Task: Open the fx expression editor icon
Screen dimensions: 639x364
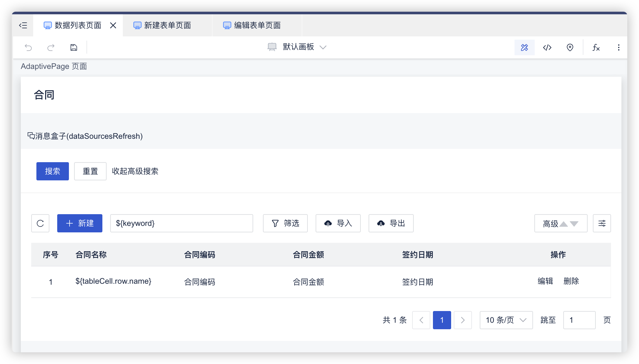Action: tap(596, 48)
